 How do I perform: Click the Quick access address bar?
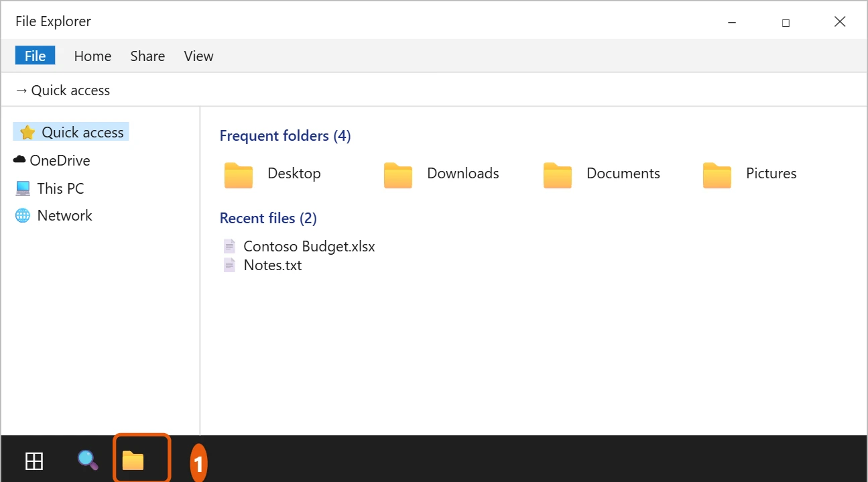[434, 90]
